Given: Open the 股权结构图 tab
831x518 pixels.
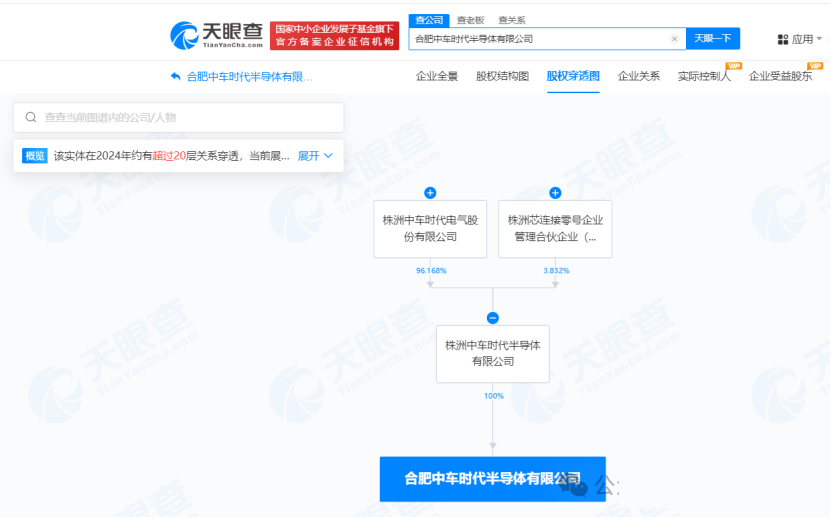Looking at the screenshot, I should coord(502,76).
